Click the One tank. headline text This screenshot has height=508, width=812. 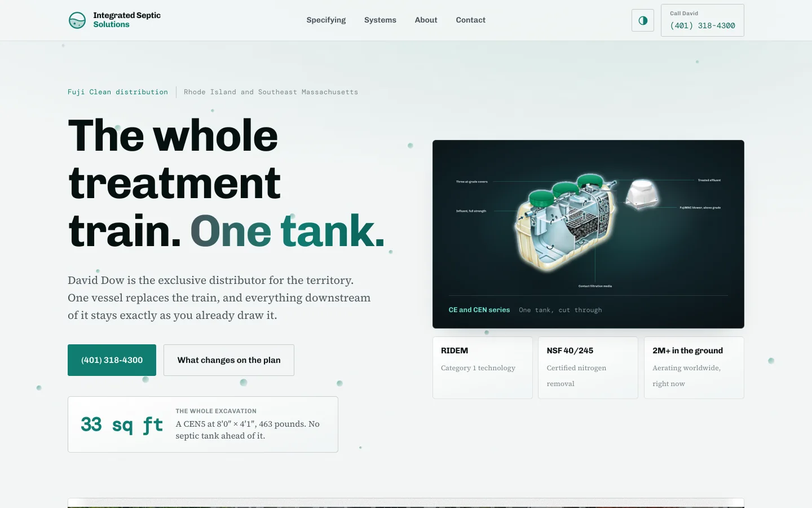pyautogui.click(x=288, y=231)
